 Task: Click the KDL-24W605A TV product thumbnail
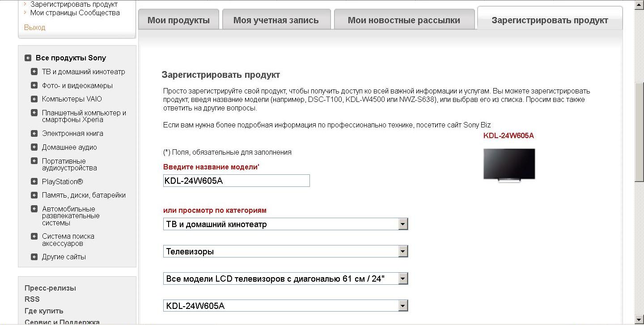click(x=508, y=164)
